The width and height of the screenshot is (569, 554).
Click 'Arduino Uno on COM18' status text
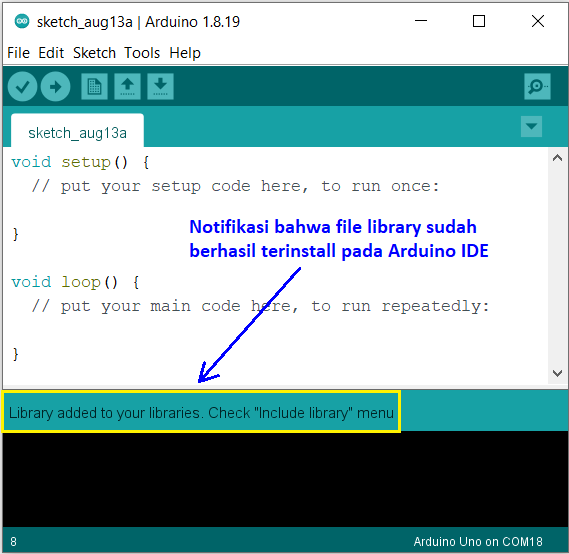(x=478, y=541)
